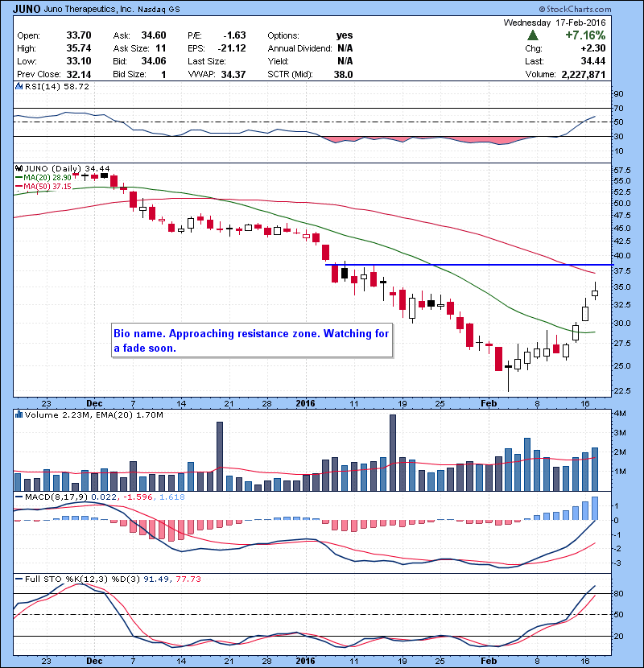Click the High value 35.74
Image resolution: width=644 pixels, height=668 pixels.
click(79, 48)
